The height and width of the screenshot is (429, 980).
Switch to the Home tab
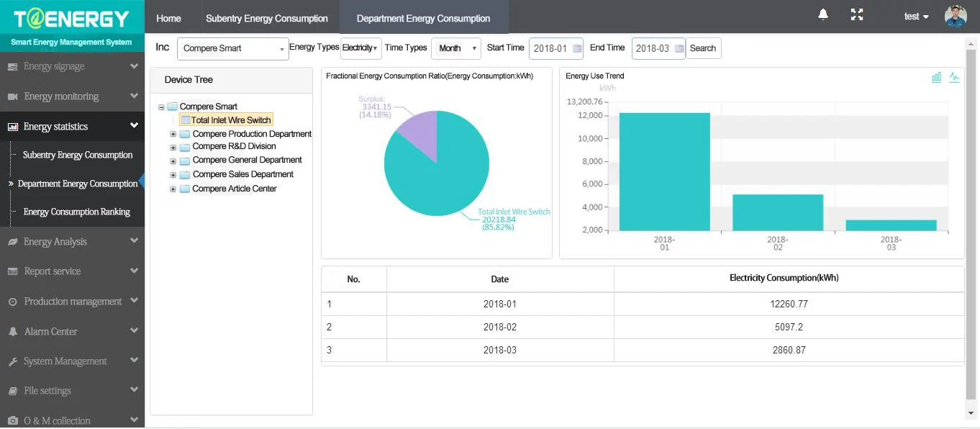[168, 18]
